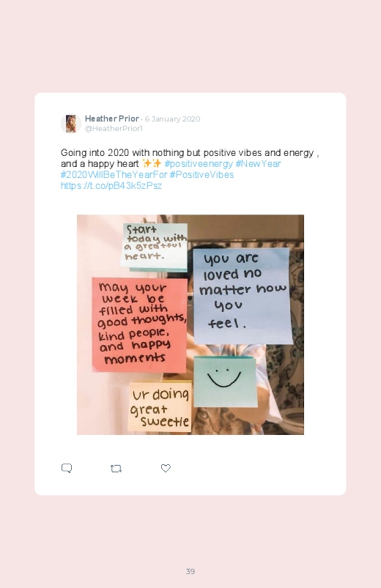Click the 6 January 2020 timestamp
Screen dimensions: 381x588
(173, 119)
